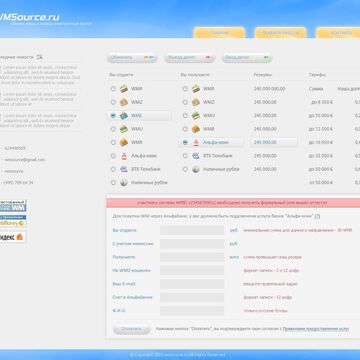Click the WMSource.ru logo

[30, 17]
